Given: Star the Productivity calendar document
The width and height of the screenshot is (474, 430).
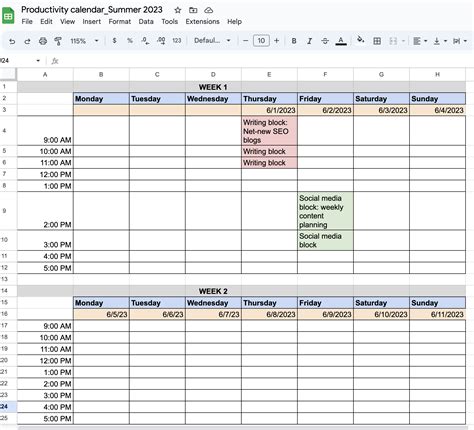Looking at the screenshot, I should point(178,10).
